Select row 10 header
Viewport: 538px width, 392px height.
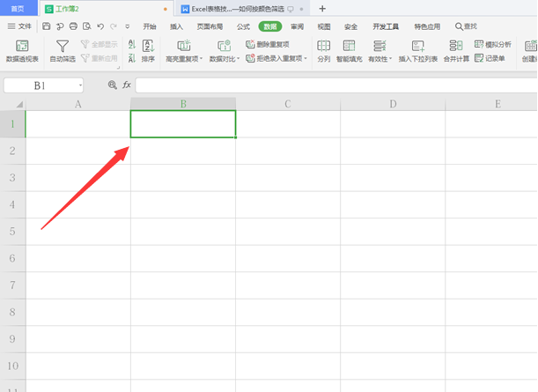tap(12, 366)
